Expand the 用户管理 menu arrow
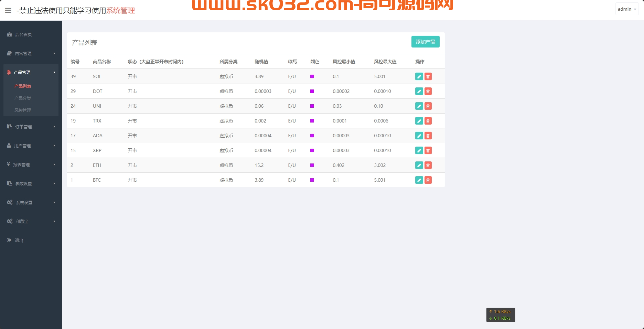The width and height of the screenshot is (644, 329). [x=54, y=146]
